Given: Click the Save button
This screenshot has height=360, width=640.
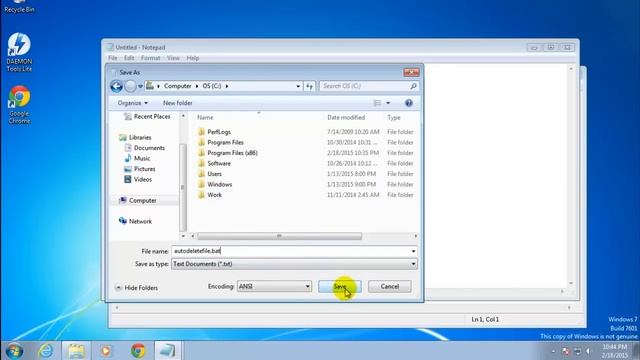Looking at the screenshot, I should [x=340, y=287].
